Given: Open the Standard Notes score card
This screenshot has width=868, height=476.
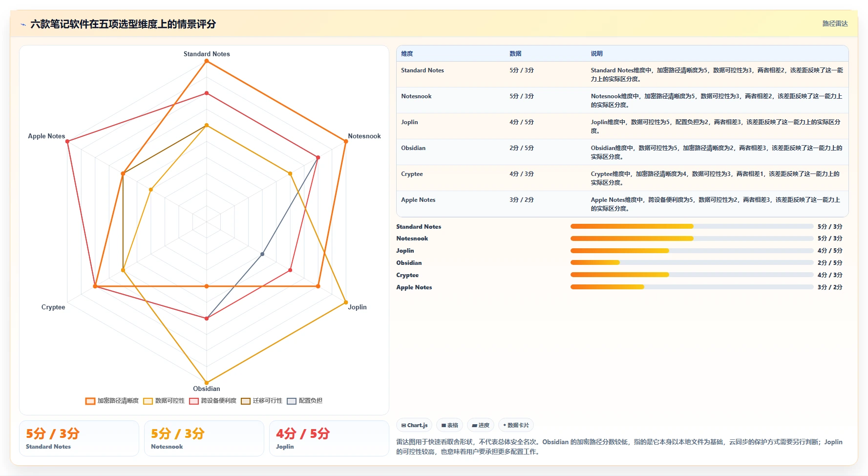Looking at the screenshot, I should click(x=79, y=438).
